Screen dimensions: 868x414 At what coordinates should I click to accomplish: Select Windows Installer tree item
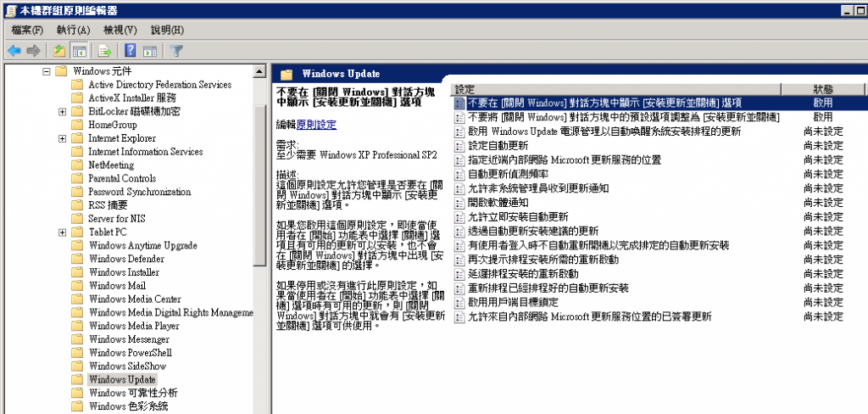click(124, 272)
